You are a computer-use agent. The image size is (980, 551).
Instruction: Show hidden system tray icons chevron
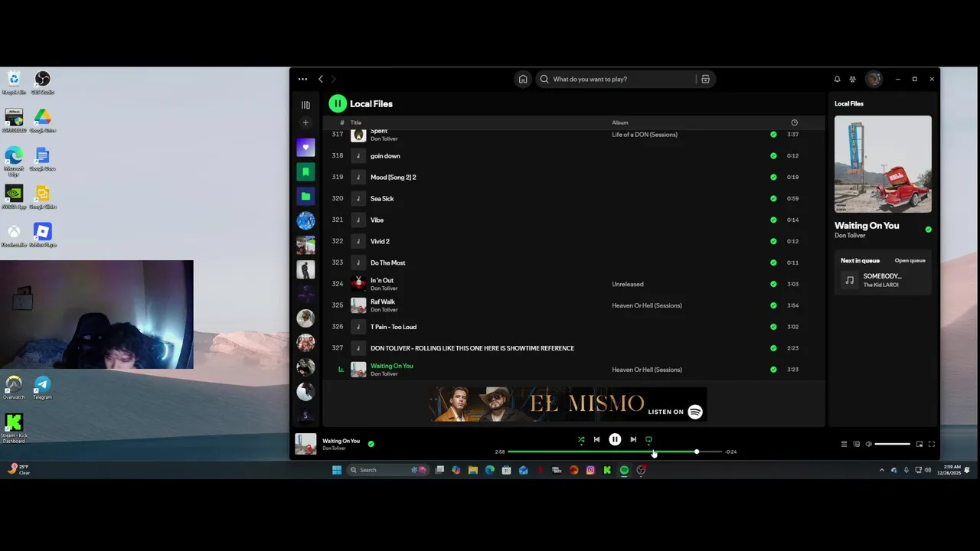881,470
